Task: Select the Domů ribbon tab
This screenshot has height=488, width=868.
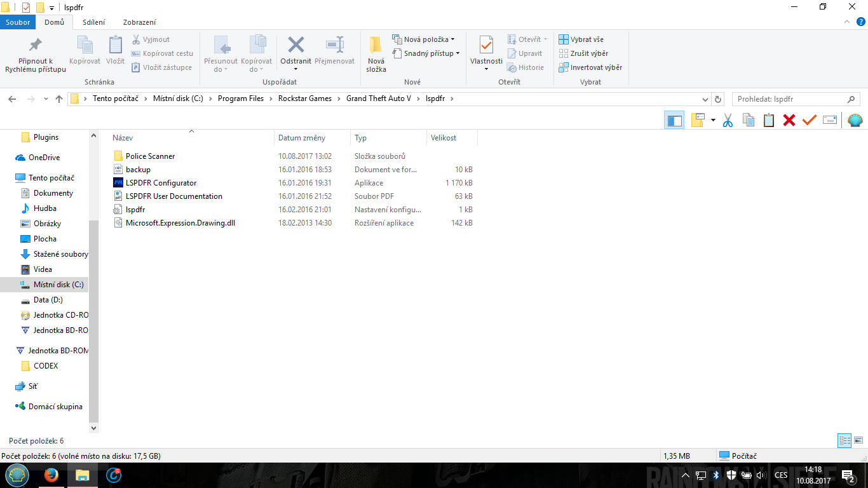Action: [54, 22]
